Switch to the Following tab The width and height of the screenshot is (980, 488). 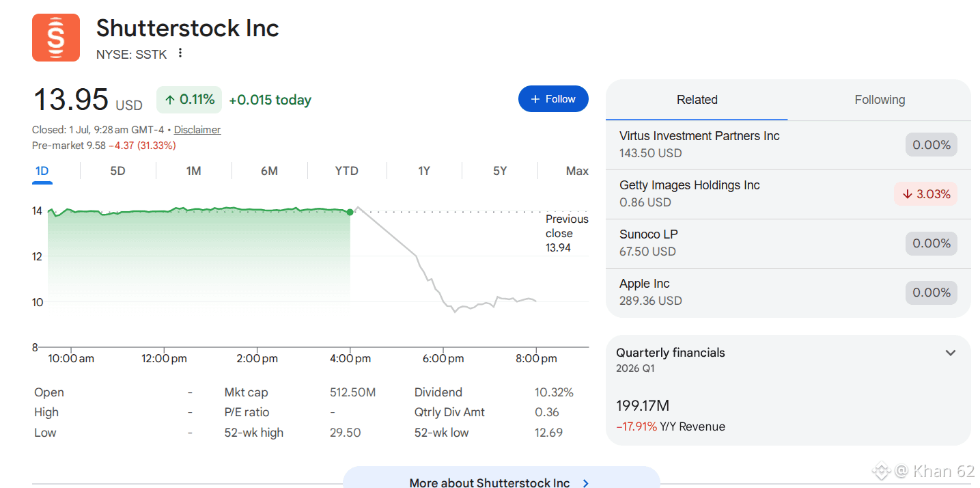[x=880, y=100]
